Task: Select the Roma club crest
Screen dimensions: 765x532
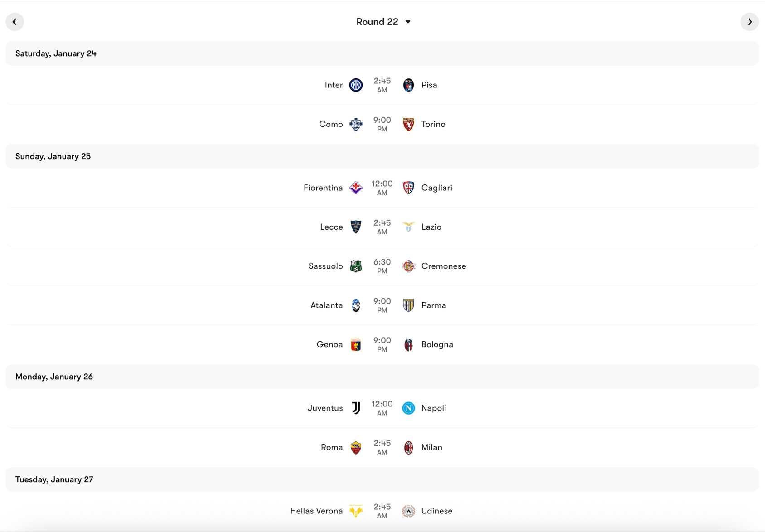Action: click(x=356, y=447)
